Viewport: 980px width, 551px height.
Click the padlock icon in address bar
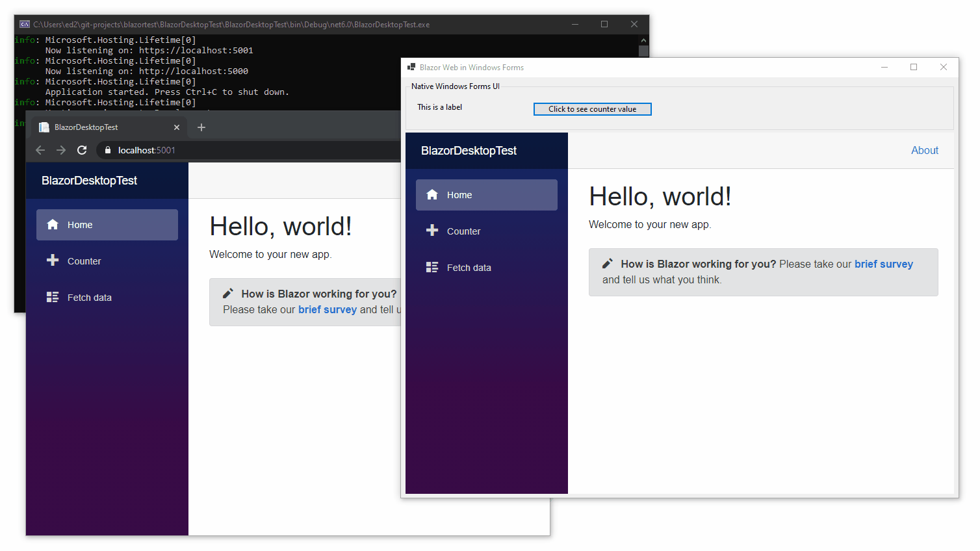coord(108,150)
